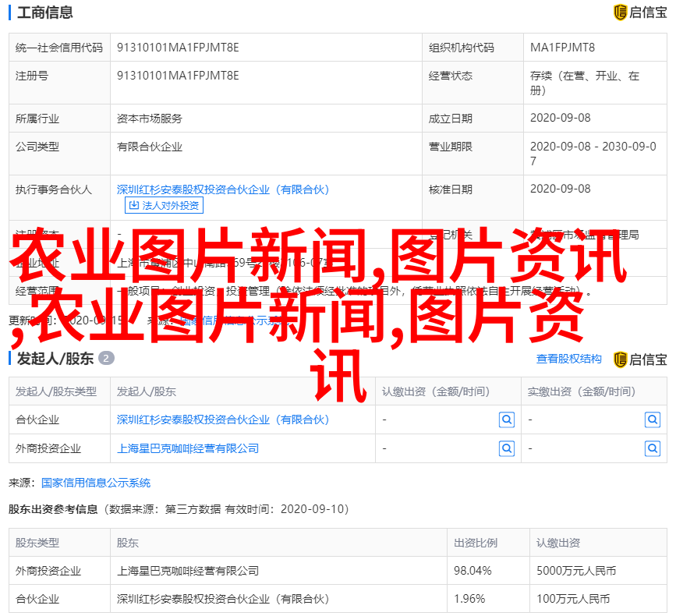The height and width of the screenshot is (616, 676).
Task: Click 实缴出资 magnifier icon in 外商投资企业 row
Action: (653, 448)
